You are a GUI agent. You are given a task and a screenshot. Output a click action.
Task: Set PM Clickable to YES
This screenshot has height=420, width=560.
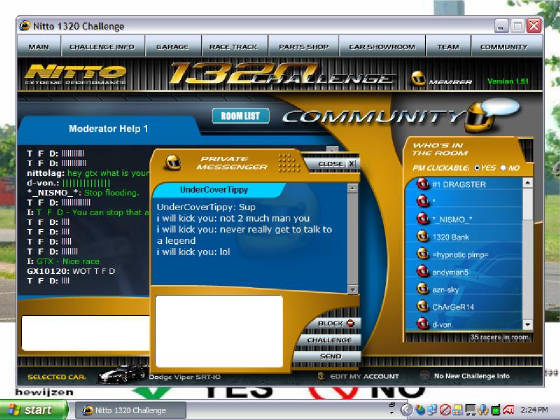pos(477,168)
